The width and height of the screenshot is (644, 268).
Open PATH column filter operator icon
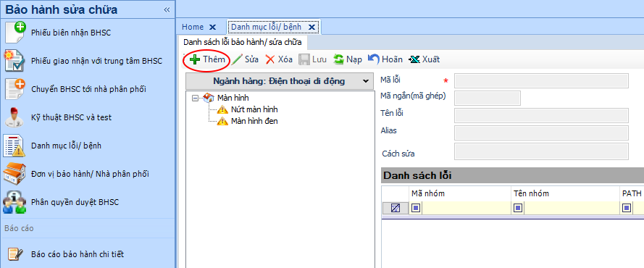coord(627,208)
